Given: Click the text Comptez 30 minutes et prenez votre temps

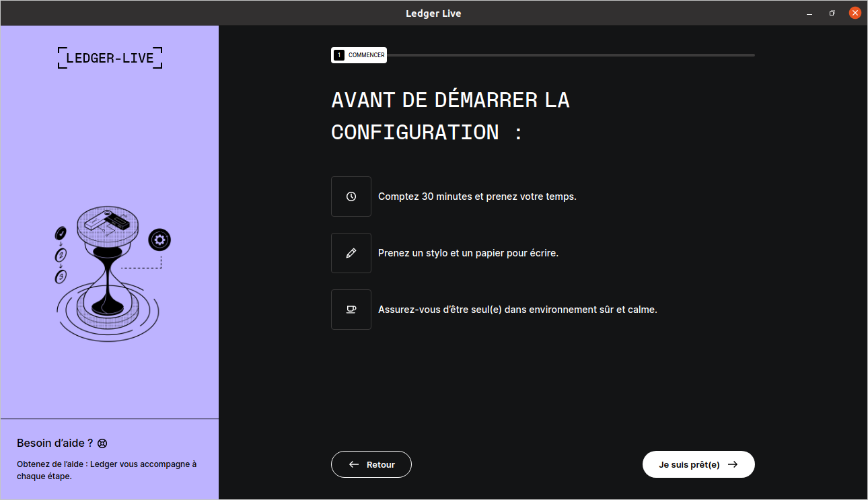Looking at the screenshot, I should (x=477, y=197).
